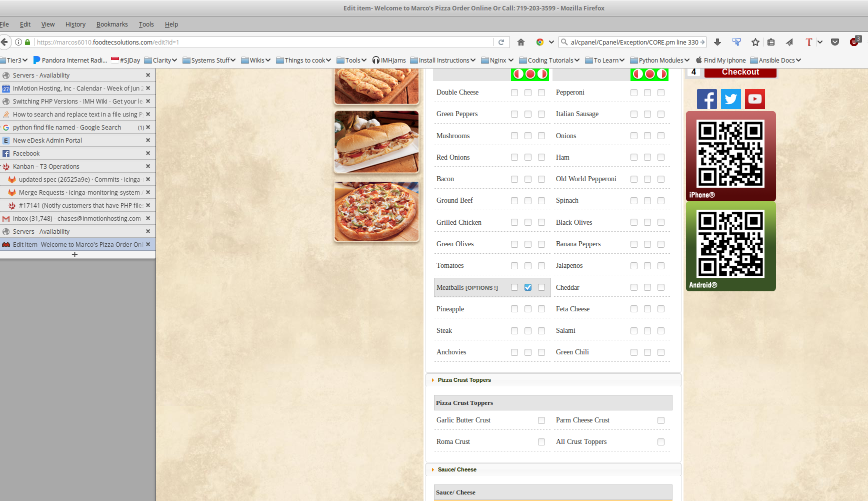The width and height of the screenshot is (868, 501).
Task: Click the Facebook social icon
Action: coord(706,99)
